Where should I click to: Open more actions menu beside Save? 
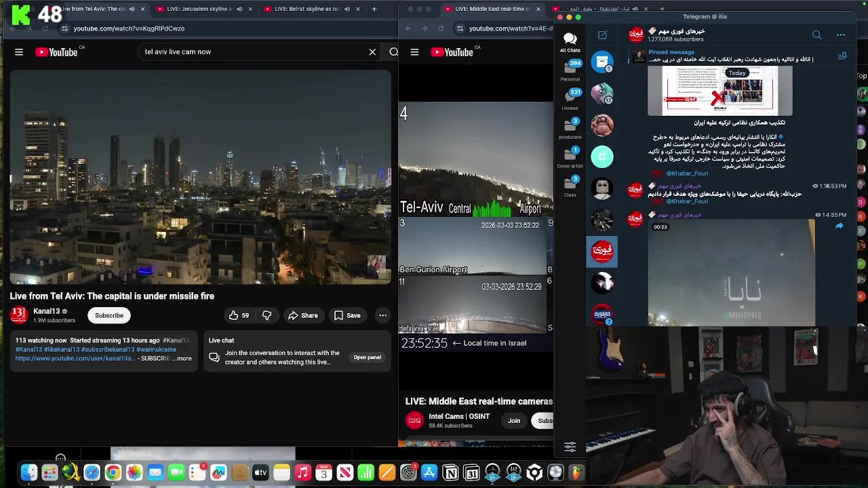(382, 315)
